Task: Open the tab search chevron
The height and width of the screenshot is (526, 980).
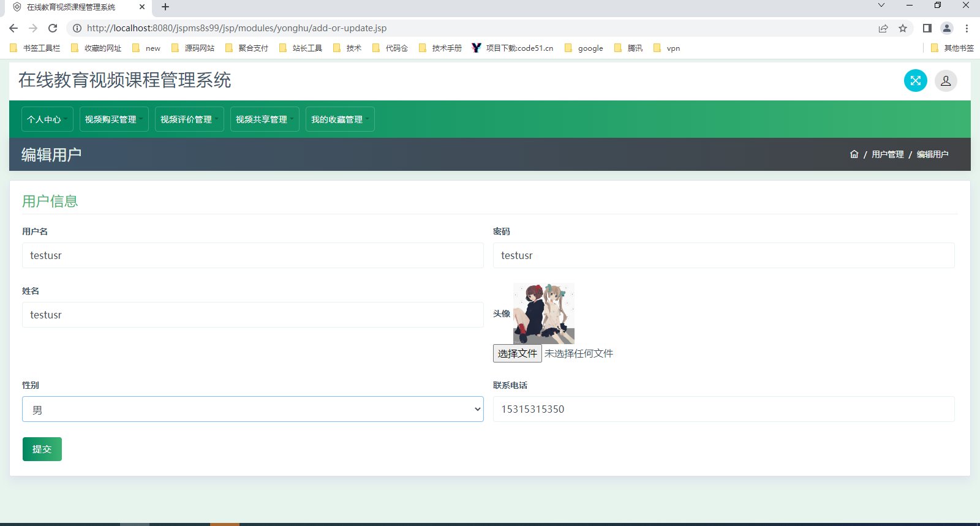Action: tap(881, 6)
